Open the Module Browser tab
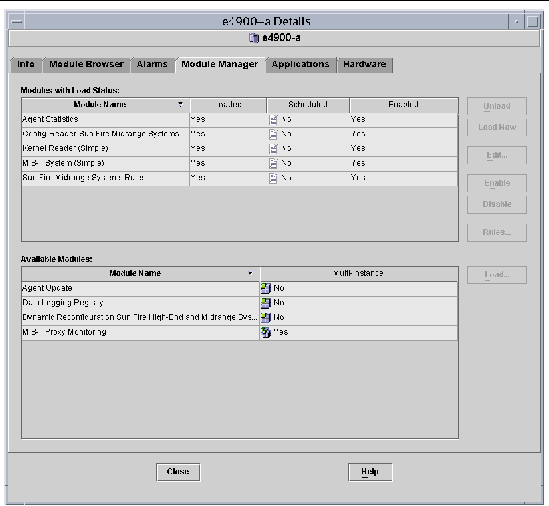549x506 pixels. (x=86, y=64)
